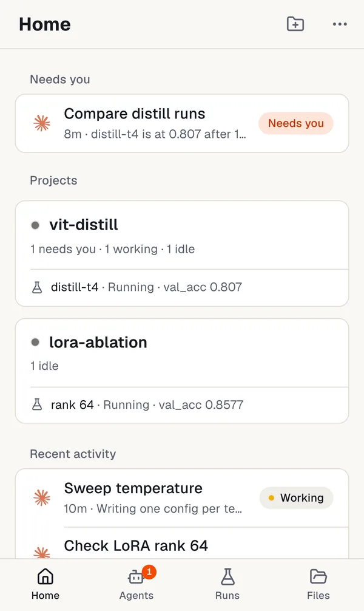Screen dimensions: 364x611
Task: Tap the Needs you status badge
Action: tap(296, 123)
